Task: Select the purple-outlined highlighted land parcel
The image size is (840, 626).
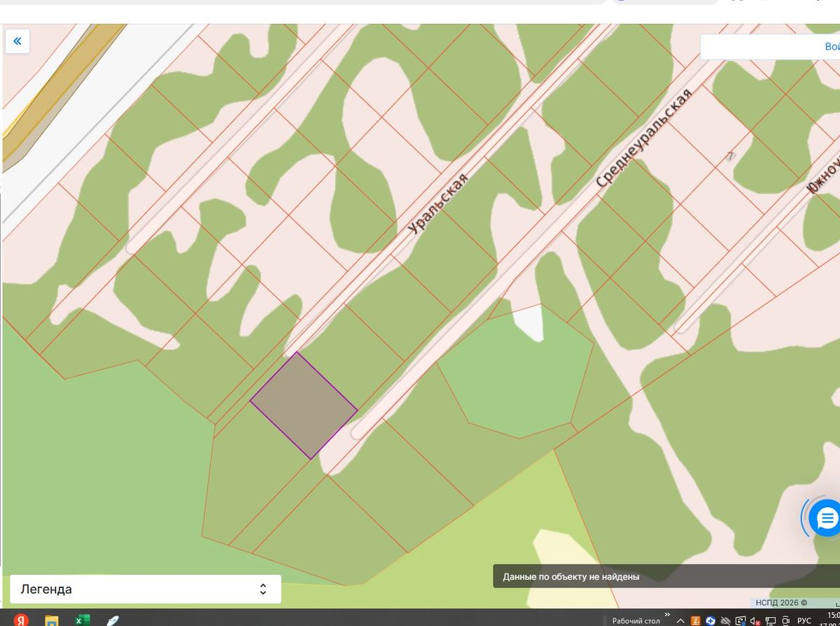Action: pos(304,406)
